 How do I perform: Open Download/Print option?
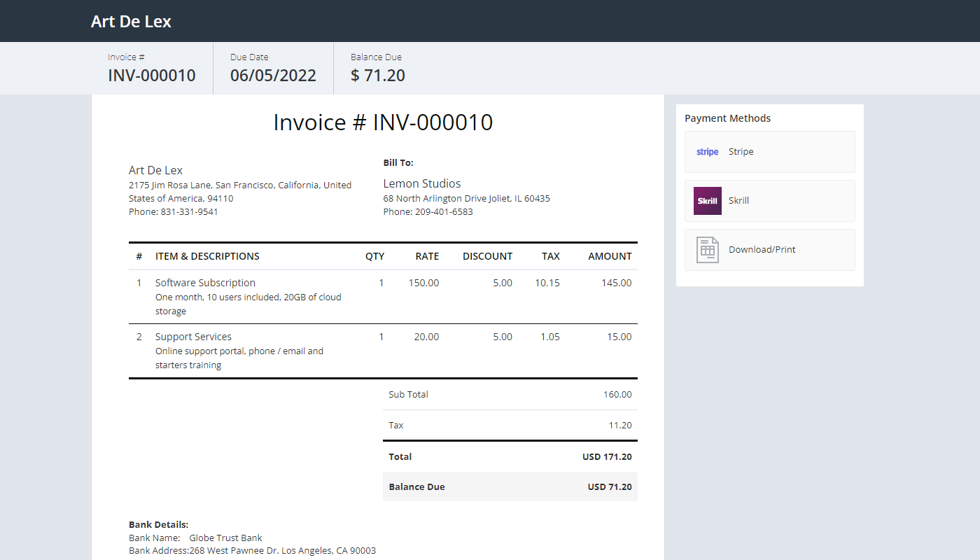[x=762, y=249]
